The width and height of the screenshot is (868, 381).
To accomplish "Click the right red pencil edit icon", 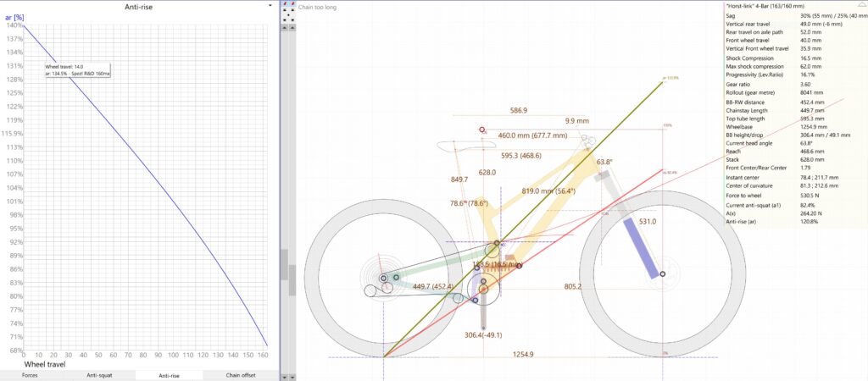I will pyautogui.click(x=292, y=4).
